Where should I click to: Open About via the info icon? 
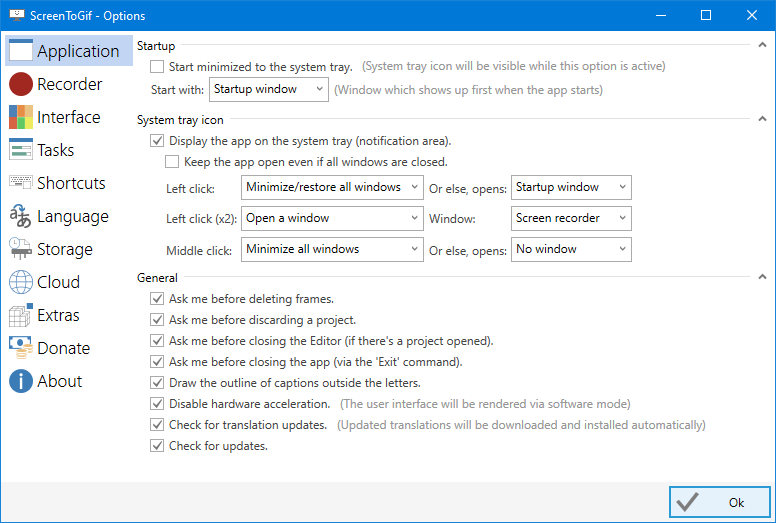(x=20, y=381)
